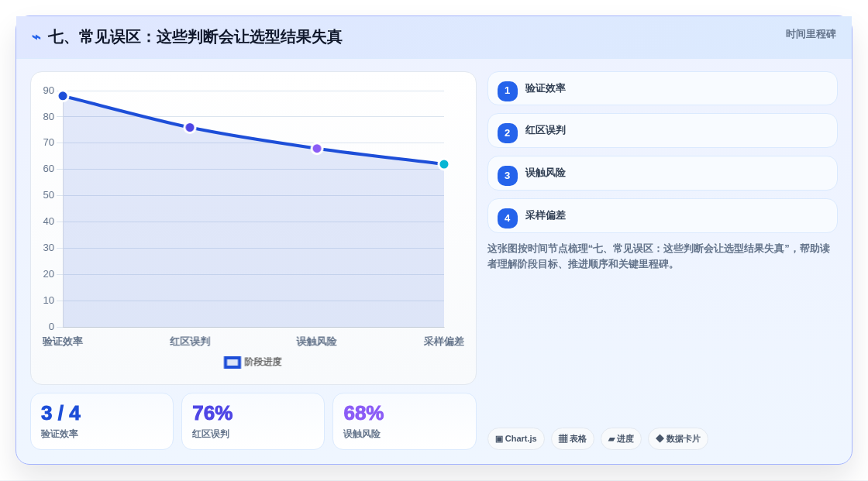Select the 表格 tag
868x481 pixels.
(573, 439)
